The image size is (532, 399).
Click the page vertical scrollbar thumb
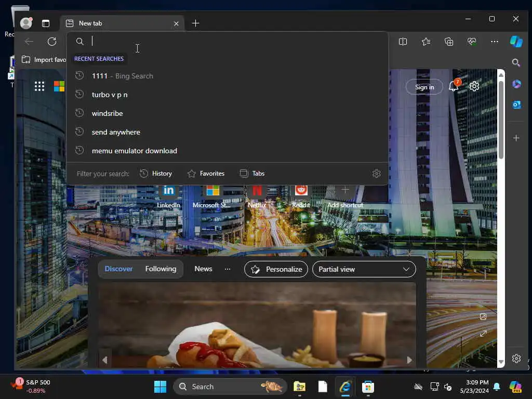(501, 119)
